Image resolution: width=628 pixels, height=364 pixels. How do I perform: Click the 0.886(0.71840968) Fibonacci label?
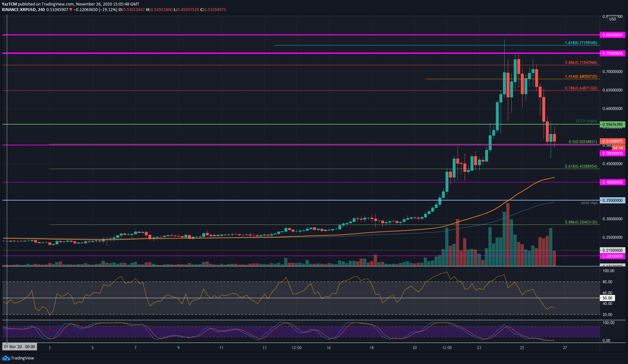tap(581, 63)
